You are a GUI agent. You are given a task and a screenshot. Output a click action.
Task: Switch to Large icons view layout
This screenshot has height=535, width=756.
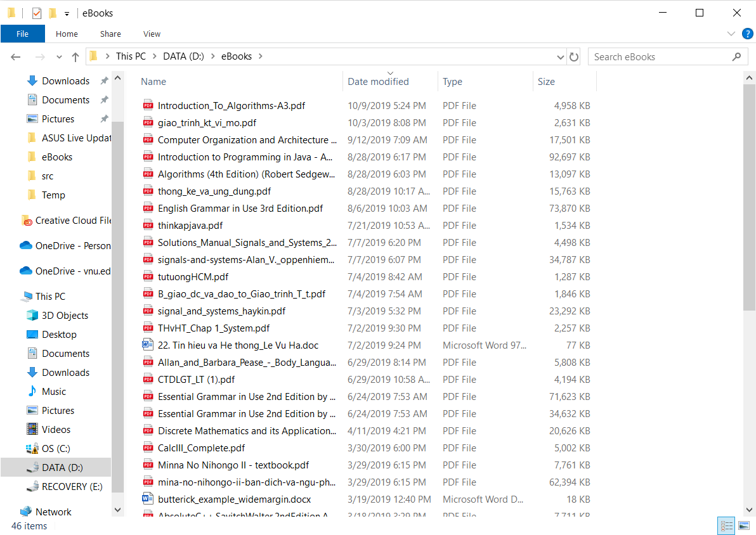(x=744, y=526)
